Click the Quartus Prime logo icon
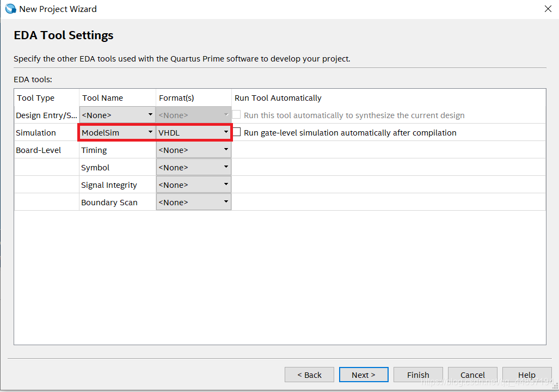 (11, 9)
